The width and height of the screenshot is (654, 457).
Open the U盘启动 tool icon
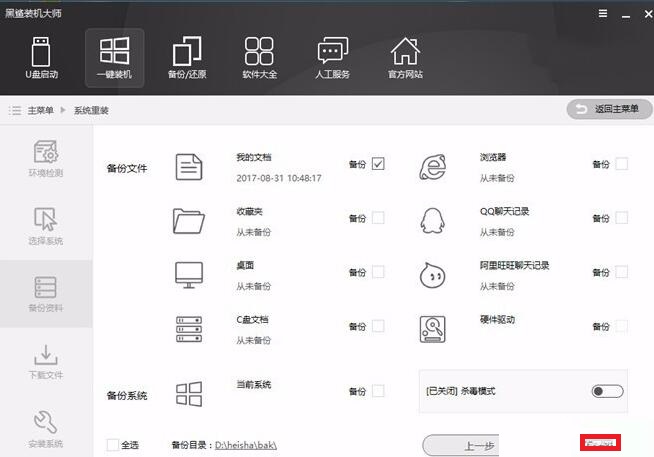click(41, 58)
